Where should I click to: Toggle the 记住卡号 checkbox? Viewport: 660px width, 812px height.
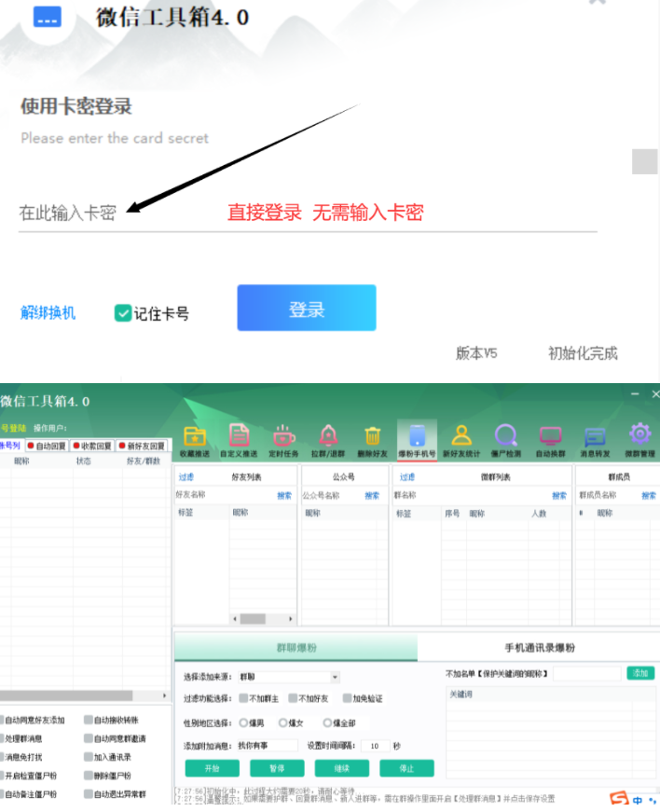coord(122,313)
